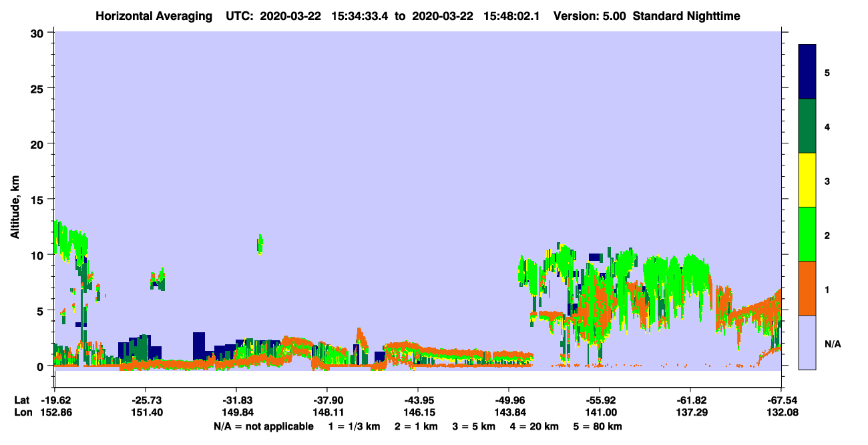Screen dimensions: 868x445
Task: Click the altitude tick label 15
Action: (39, 199)
